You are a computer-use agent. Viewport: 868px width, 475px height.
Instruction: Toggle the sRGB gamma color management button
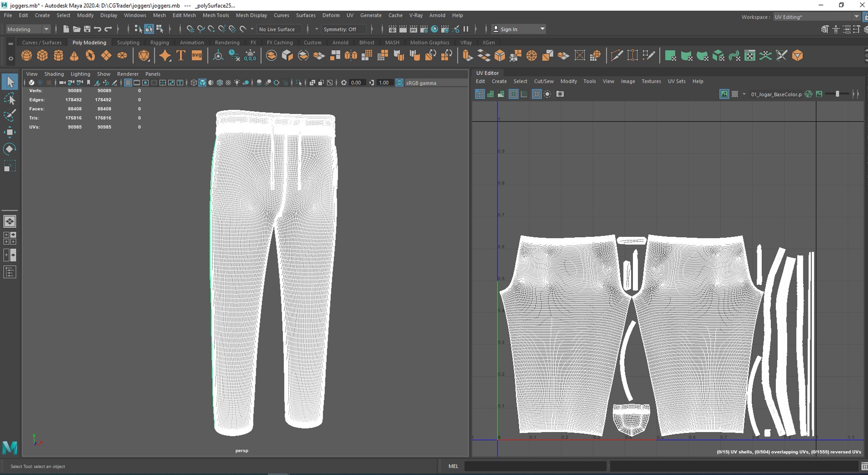(x=399, y=83)
